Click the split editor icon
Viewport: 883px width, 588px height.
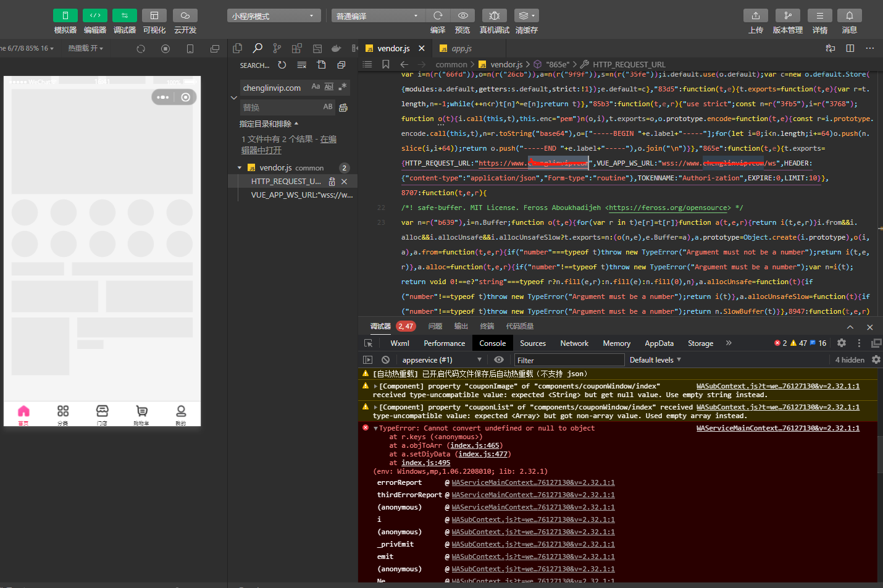pyautogui.click(x=850, y=48)
